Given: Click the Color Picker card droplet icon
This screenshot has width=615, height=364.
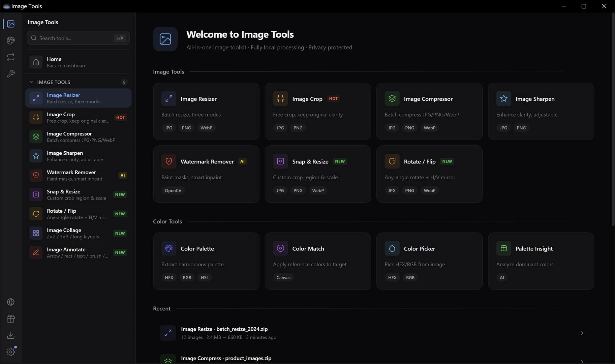Looking at the screenshot, I should [392, 248].
